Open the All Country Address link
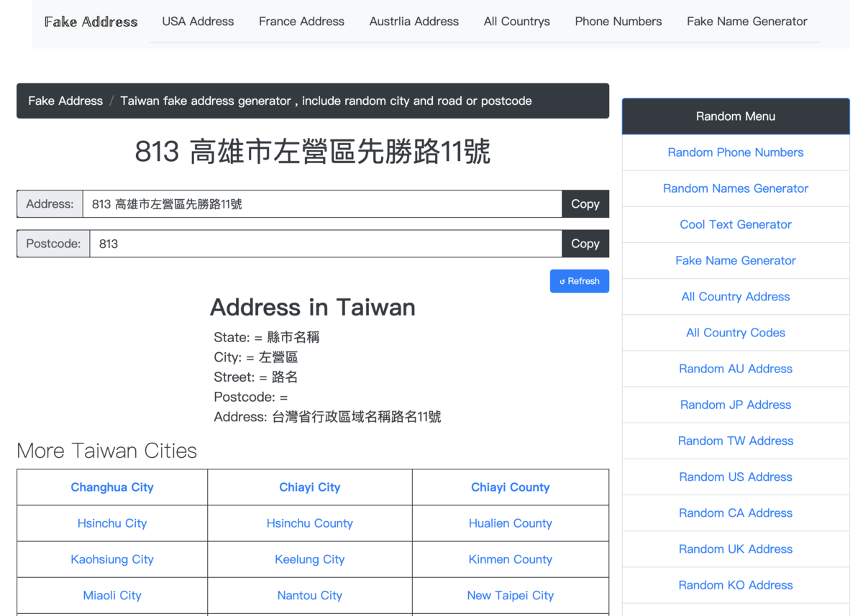The height and width of the screenshot is (616, 863). [736, 296]
